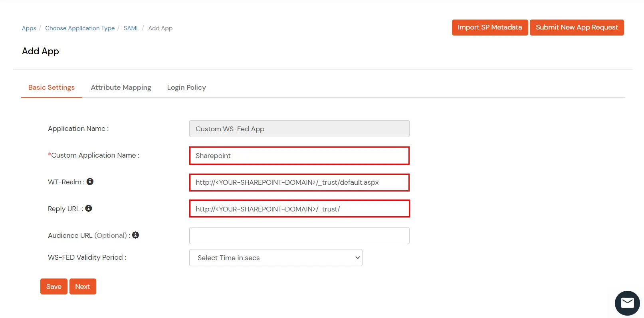
Task: Open the chat mail bubble icon
Action: 627,303
